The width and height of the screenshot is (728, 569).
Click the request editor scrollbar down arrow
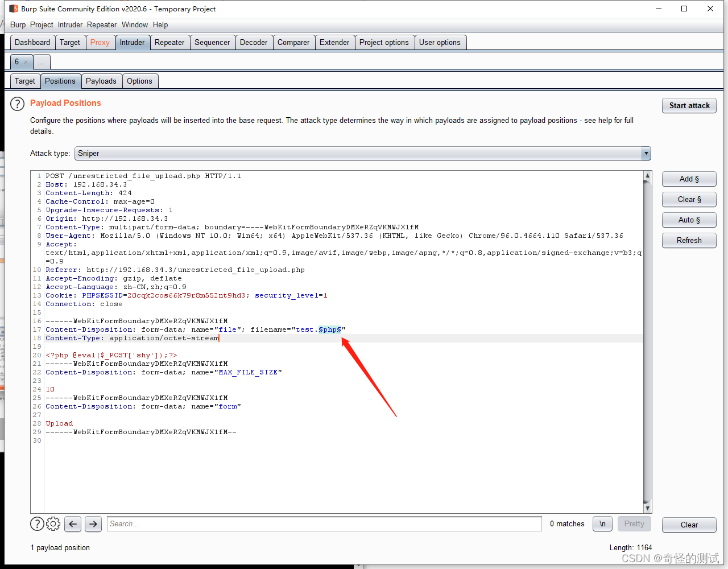coord(647,508)
